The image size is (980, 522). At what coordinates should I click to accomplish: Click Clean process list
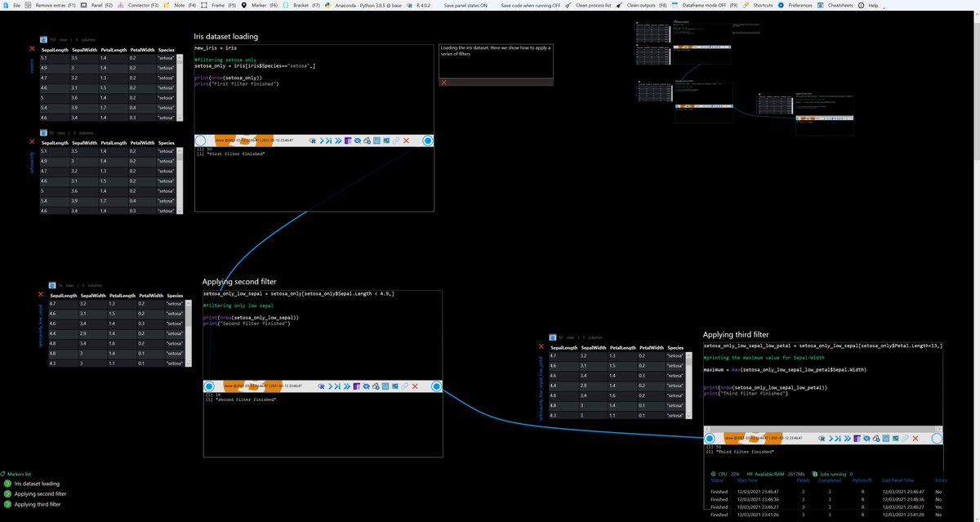click(588, 5)
